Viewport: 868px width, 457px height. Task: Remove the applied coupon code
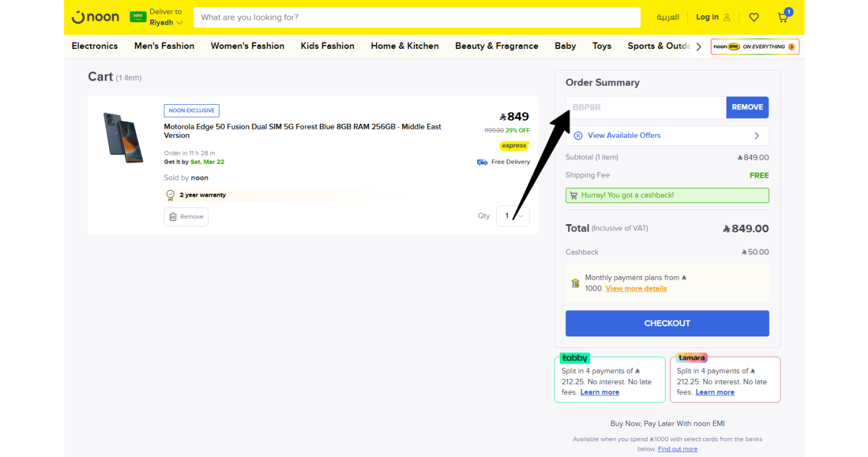(747, 107)
